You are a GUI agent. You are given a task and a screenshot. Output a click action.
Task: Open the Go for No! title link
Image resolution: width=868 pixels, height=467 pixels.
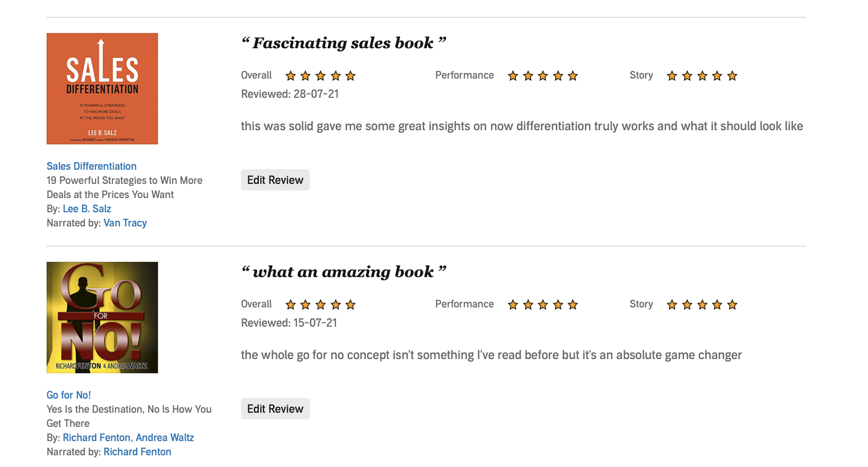point(69,395)
